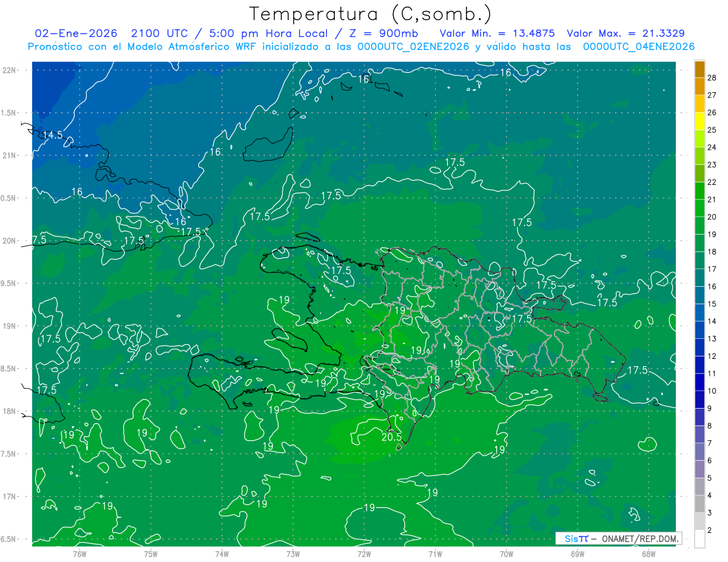This screenshot has width=728, height=562.
Task: Click the "14.5" contour label
Action: point(52,135)
